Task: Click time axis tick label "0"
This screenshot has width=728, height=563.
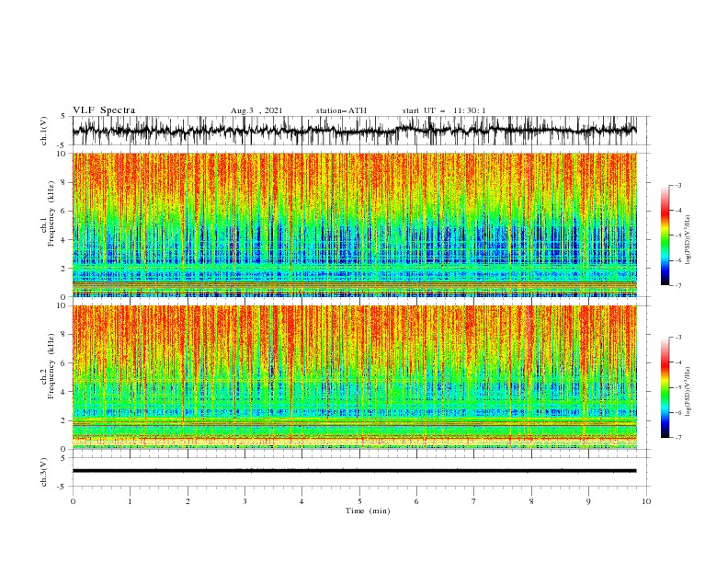Action: click(x=73, y=501)
